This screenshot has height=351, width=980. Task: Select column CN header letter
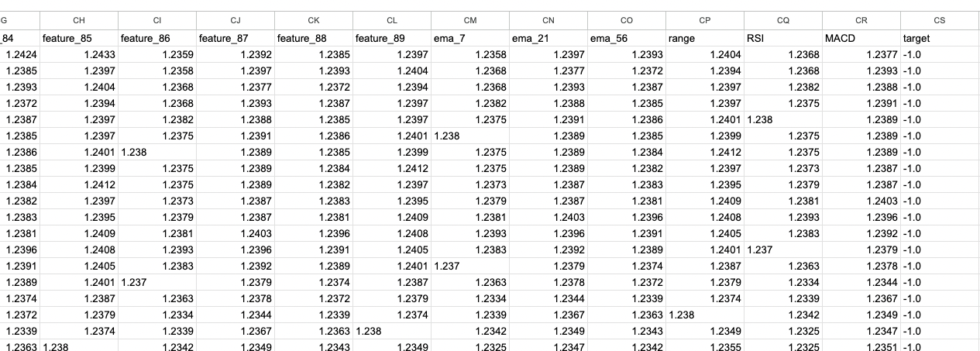[x=548, y=21]
